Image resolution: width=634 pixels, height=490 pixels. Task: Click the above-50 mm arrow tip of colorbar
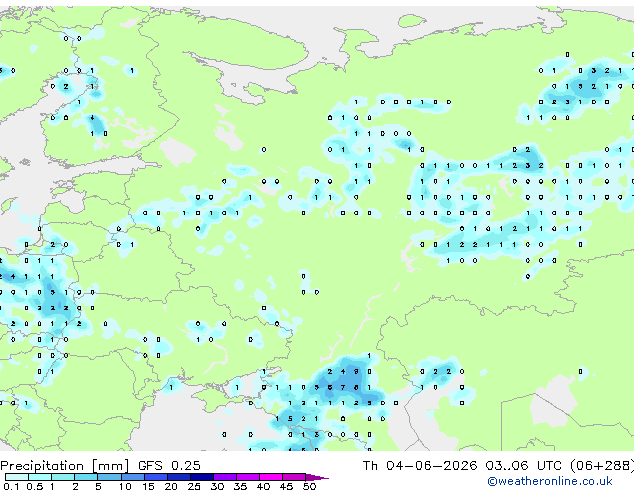point(317,478)
